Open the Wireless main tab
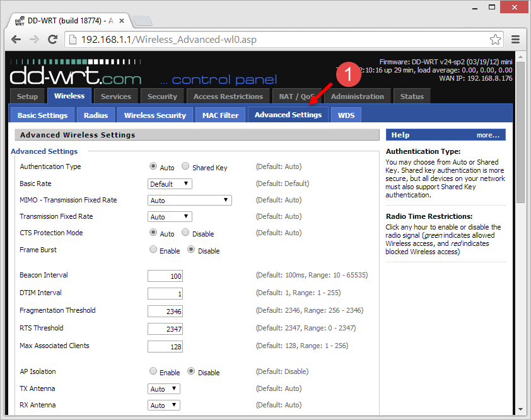The image size is (531, 420). click(69, 96)
